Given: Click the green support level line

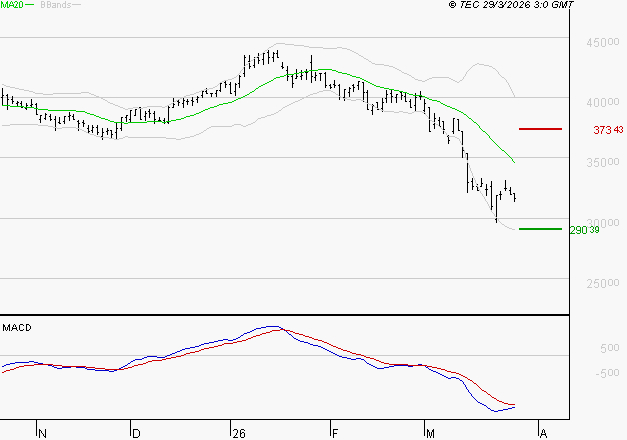Looking at the screenshot, I should tap(540, 229).
